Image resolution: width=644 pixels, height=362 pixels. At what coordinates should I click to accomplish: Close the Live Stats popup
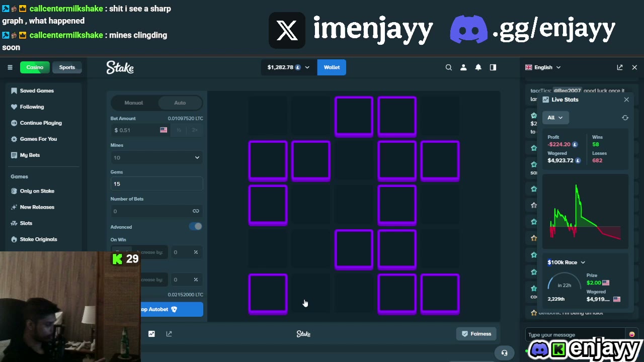[626, 100]
